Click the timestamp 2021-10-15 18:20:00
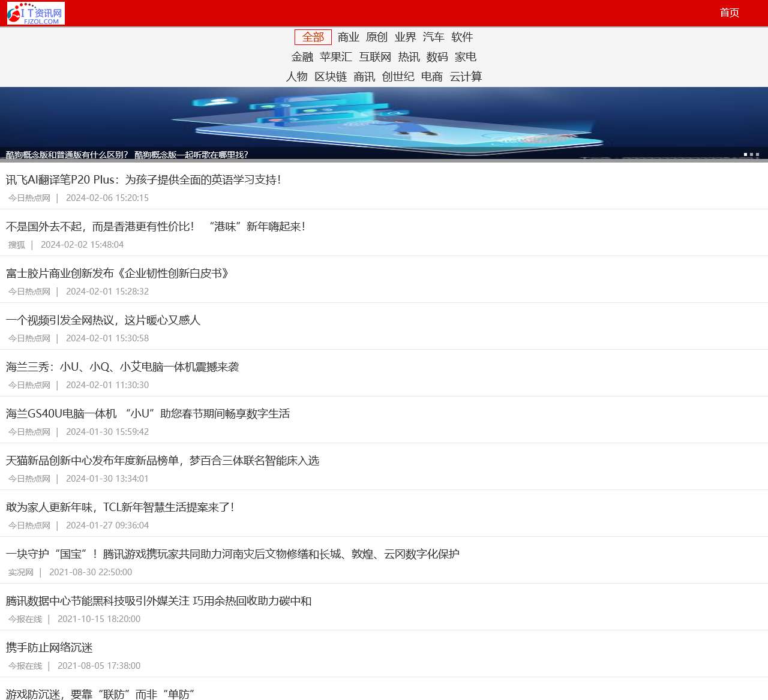Image resolution: width=768 pixels, height=700 pixels. (x=99, y=619)
